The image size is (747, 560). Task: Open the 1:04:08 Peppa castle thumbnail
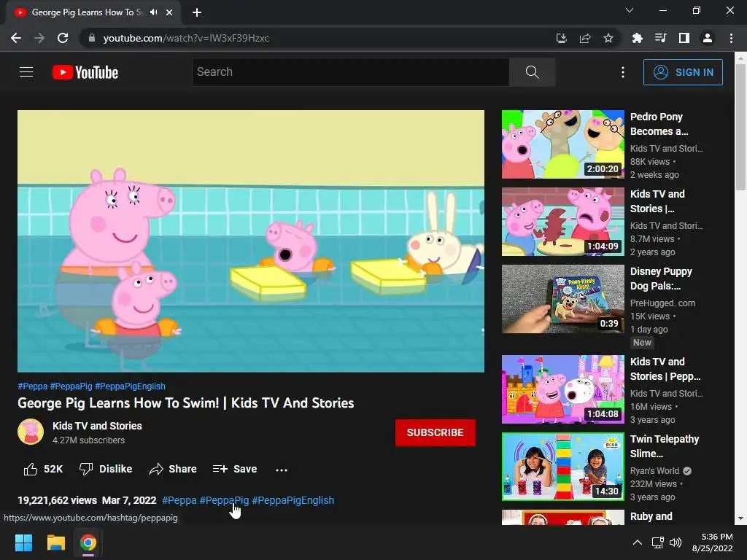click(x=562, y=389)
